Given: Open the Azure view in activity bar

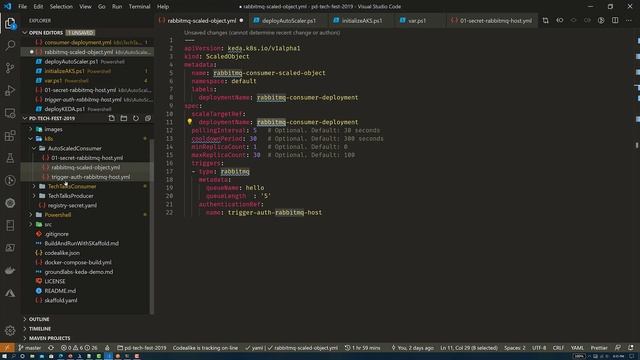Looking at the screenshot, I should click(10, 293).
